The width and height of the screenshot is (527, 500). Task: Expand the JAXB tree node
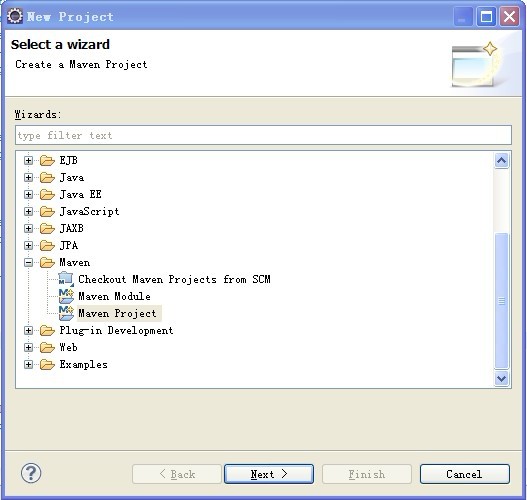point(29,228)
